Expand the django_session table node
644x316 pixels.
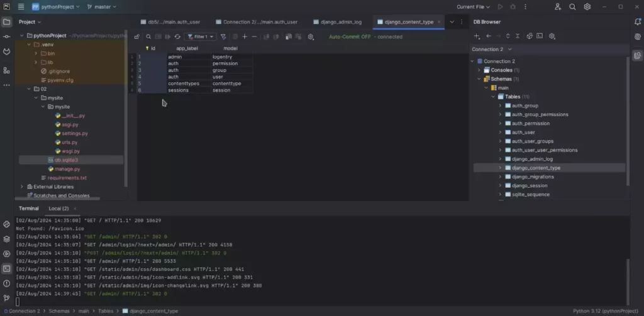500,185
